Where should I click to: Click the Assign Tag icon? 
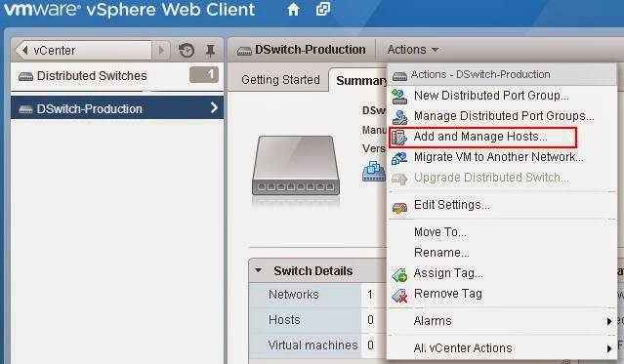click(399, 274)
